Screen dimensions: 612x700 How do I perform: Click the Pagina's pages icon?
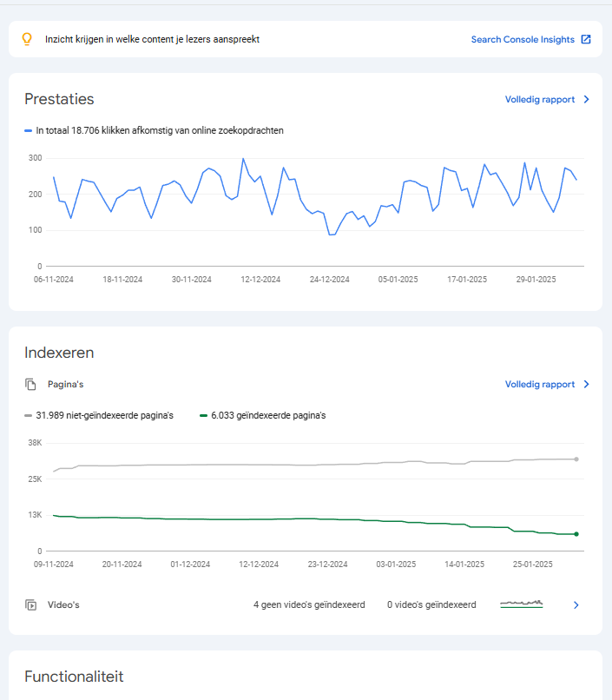[30, 384]
